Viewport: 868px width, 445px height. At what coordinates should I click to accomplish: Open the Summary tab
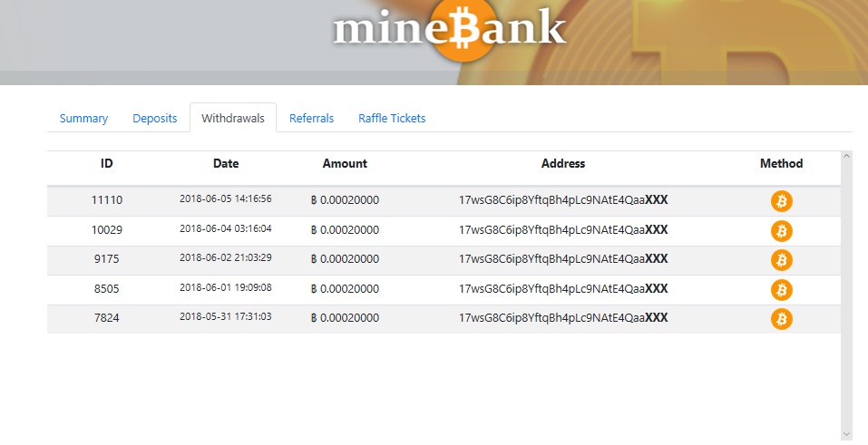(x=83, y=119)
